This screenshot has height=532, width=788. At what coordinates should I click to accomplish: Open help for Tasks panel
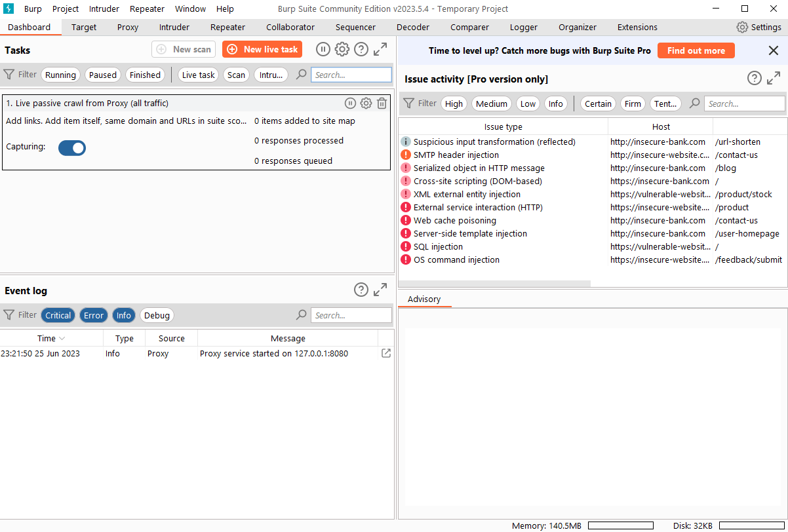(361, 50)
